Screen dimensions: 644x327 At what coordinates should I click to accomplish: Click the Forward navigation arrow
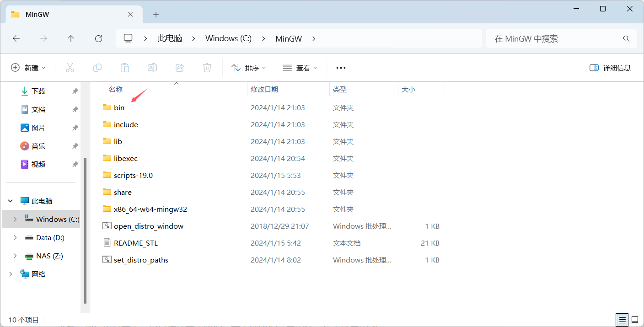tap(43, 39)
